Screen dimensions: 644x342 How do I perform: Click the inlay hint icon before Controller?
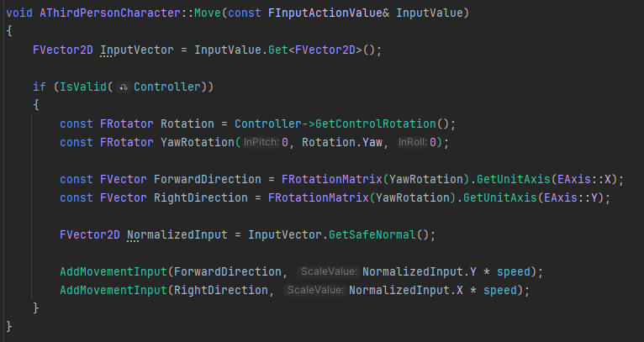point(124,87)
